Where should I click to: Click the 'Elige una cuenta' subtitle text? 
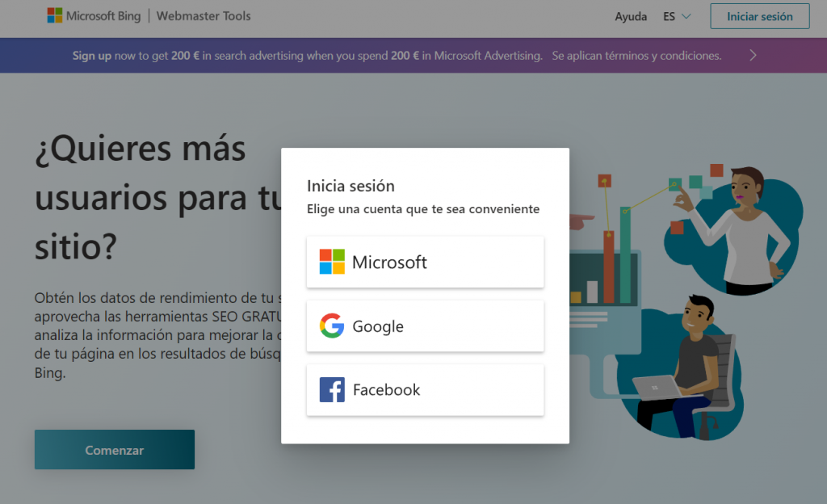(x=423, y=208)
